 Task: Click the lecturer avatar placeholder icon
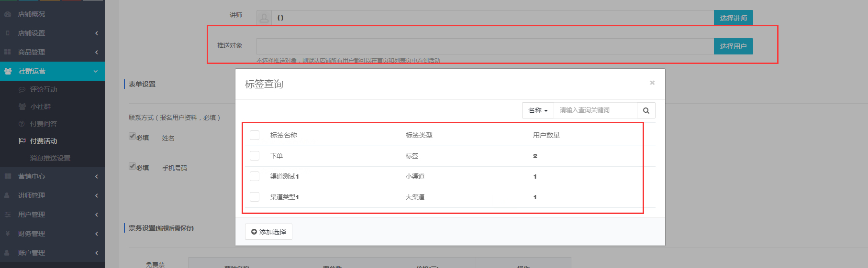click(x=264, y=18)
